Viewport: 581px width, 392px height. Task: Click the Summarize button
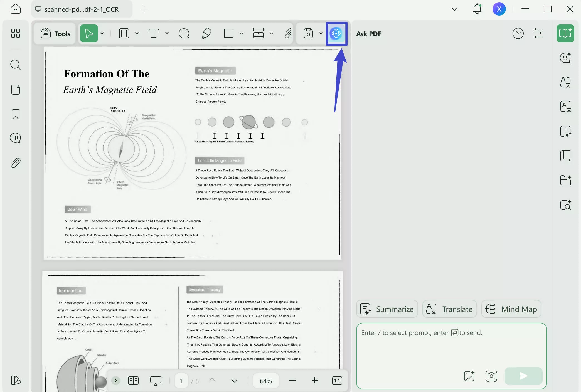point(387,309)
